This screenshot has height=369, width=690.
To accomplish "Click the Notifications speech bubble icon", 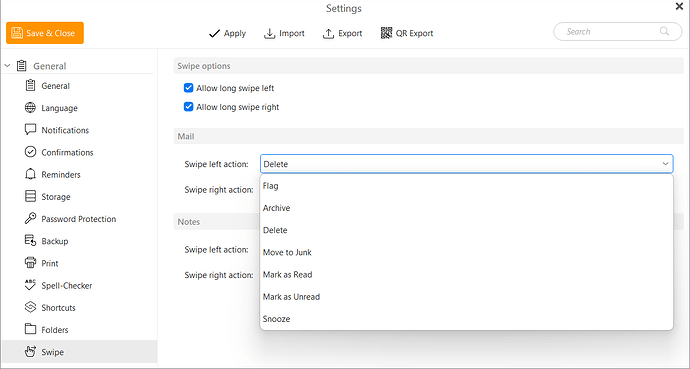I will [30, 129].
